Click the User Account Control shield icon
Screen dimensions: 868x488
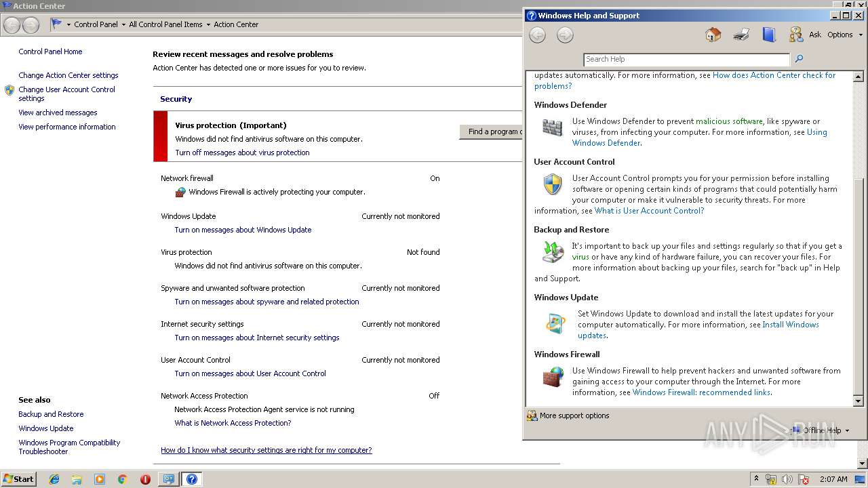pos(553,184)
